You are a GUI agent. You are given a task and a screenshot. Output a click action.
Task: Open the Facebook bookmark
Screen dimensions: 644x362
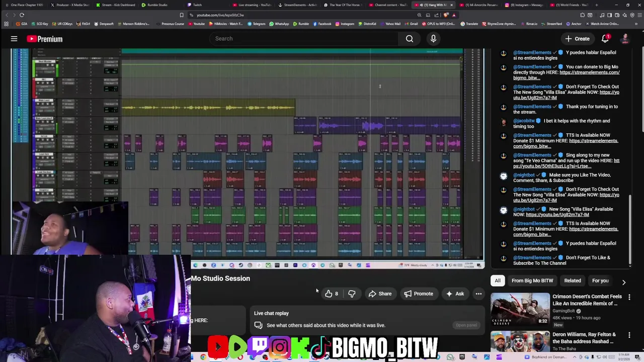coord(322,24)
